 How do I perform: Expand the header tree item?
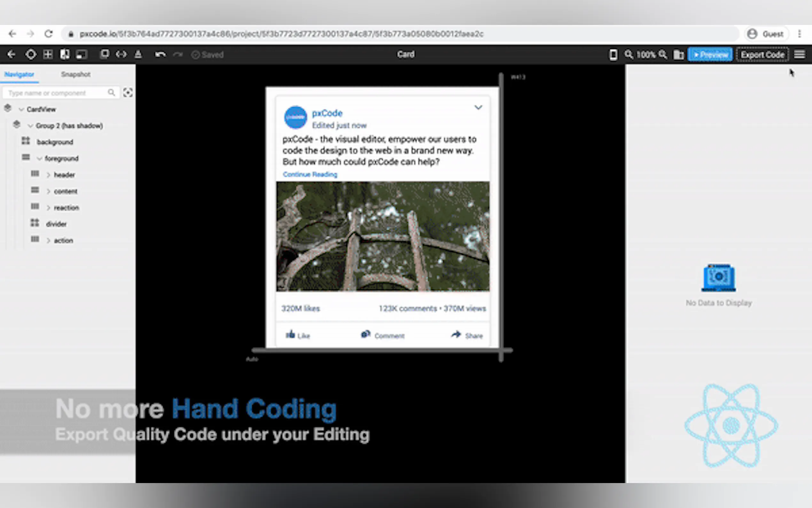pyautogui.click(x=48, y=175)
